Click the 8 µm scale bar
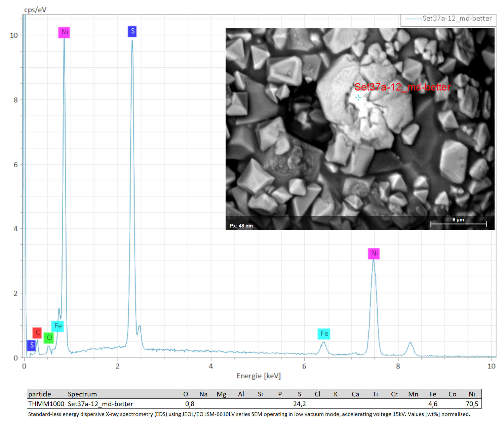504x423 pixels. [x=458, y=222]
